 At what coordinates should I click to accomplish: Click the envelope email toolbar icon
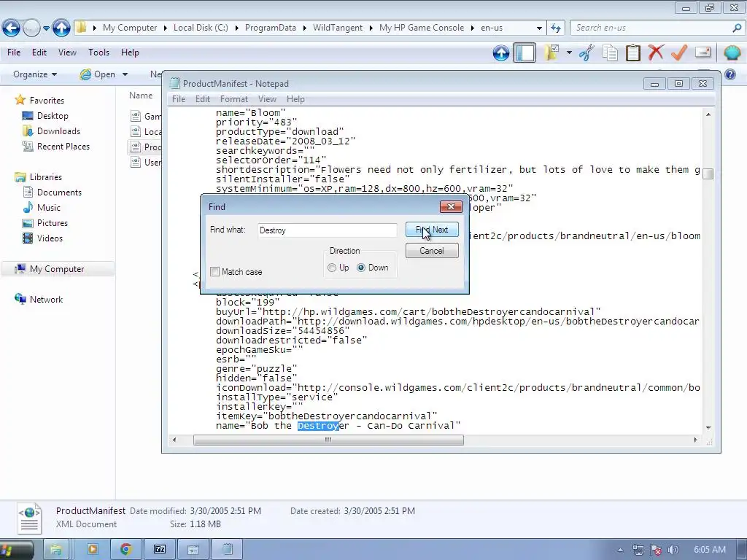[703, 52]
